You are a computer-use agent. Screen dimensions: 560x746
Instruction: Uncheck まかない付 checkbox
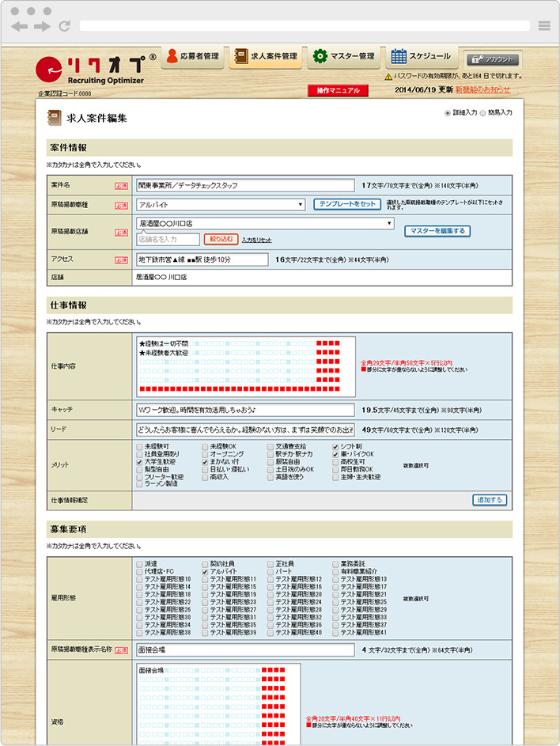pyautogui.click(x=205, y=462)
